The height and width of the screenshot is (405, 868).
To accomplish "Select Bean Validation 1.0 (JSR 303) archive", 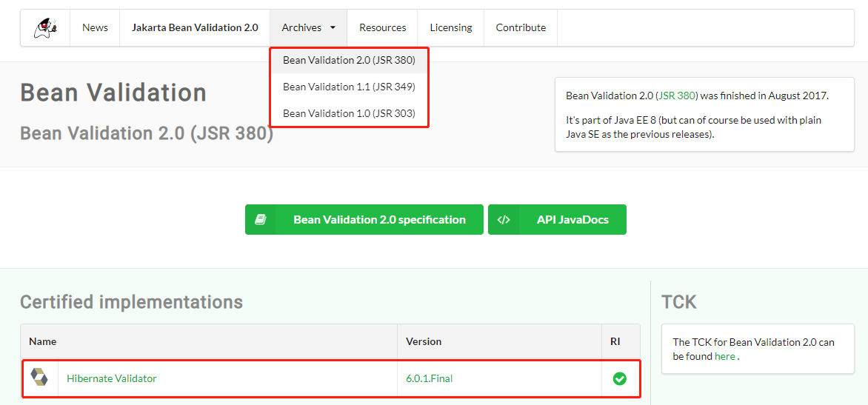I will [x=349, y=113].
